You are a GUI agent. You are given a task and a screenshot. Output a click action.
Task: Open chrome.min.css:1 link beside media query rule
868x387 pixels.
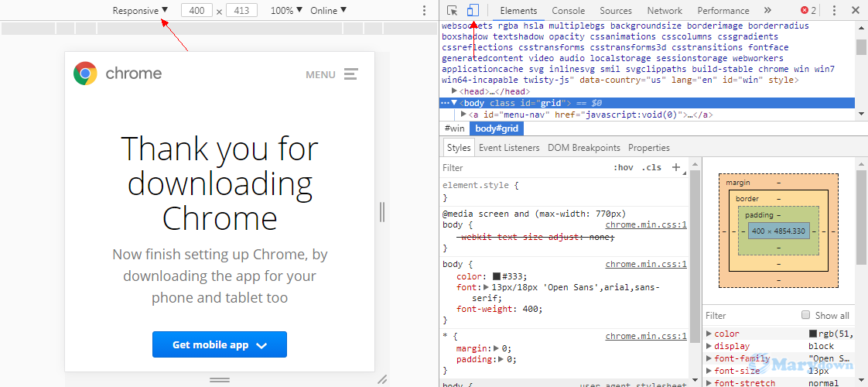[x=646, y=224]
